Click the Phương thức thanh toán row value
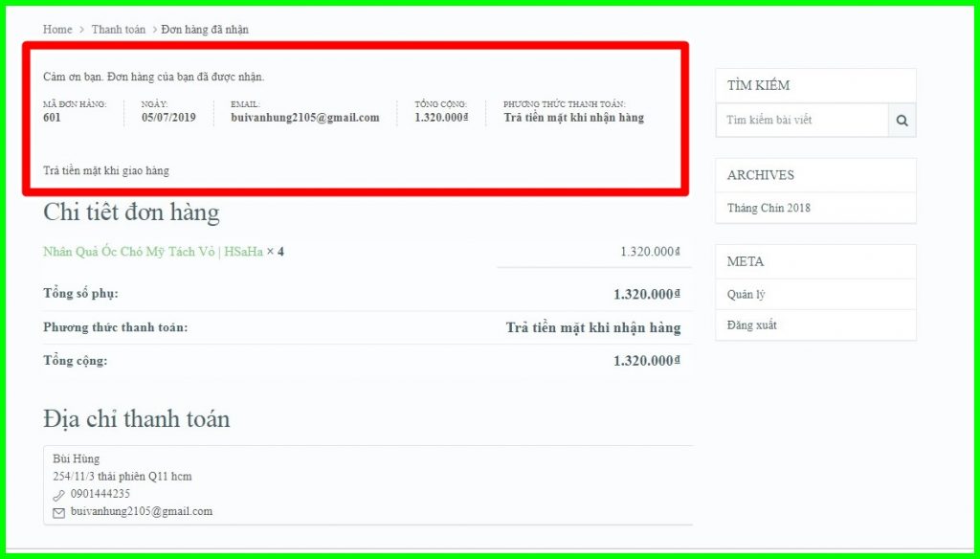 (x=593, y=328)
